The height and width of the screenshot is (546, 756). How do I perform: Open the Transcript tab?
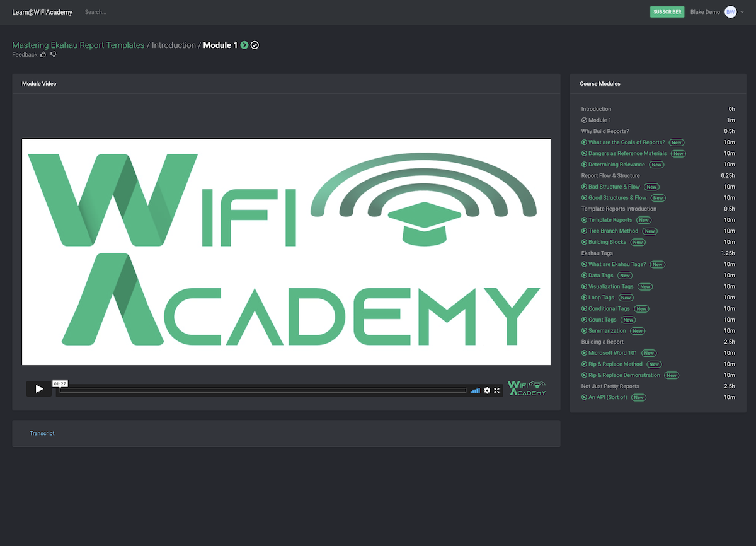42,433
